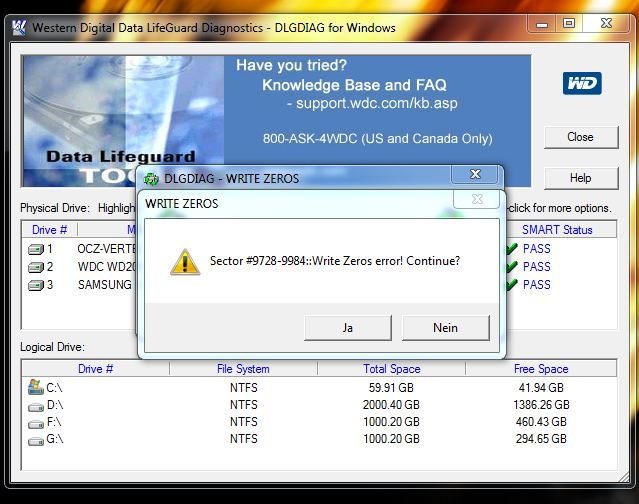
Task: Click the WD logo
Action: (582, 84)
